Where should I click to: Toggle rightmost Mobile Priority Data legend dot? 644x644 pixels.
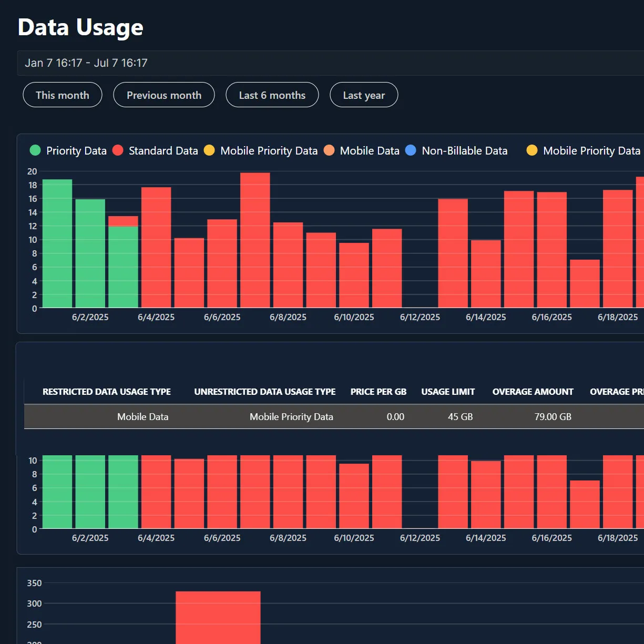pyautogui.click(x=532, y=150)
